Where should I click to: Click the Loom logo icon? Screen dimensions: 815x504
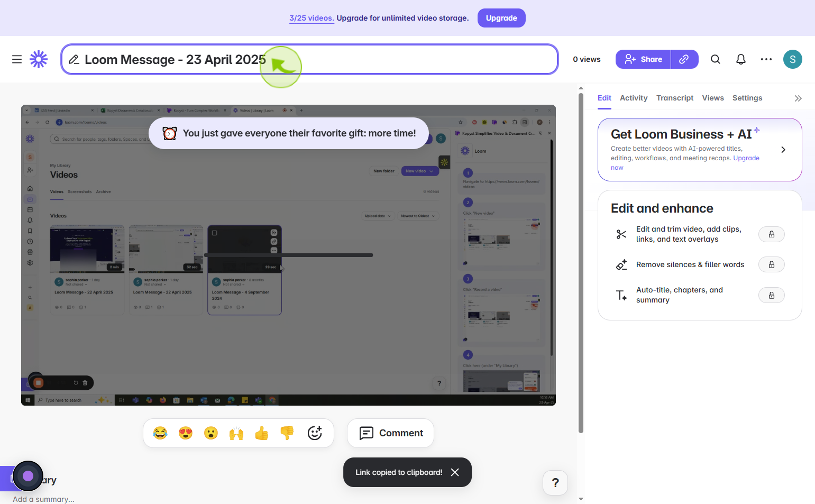(39, 59)
